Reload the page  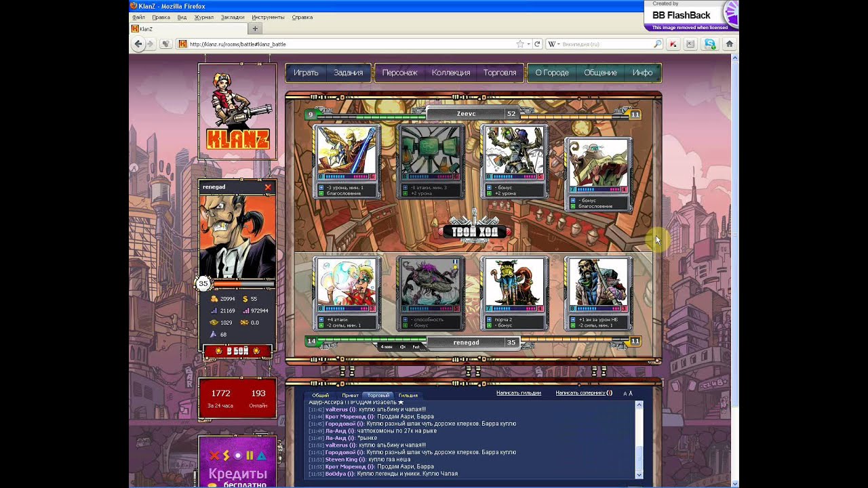(537, 44)
